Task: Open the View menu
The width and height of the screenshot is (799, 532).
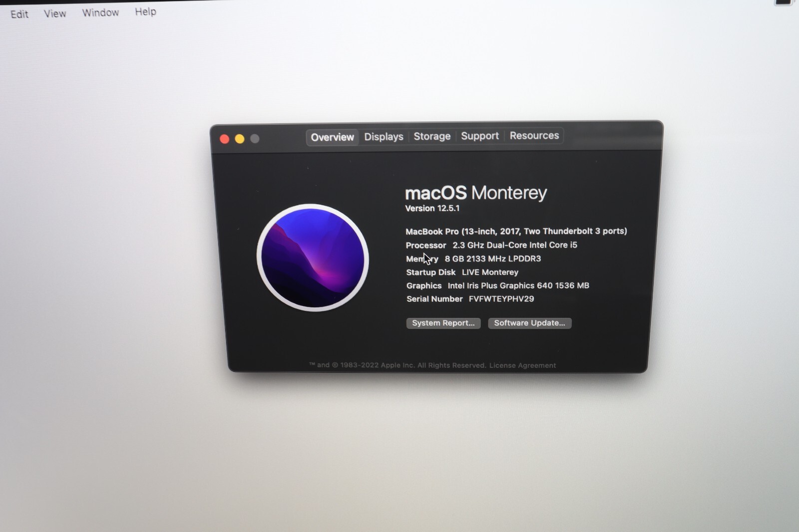Action: coord(55,13)
